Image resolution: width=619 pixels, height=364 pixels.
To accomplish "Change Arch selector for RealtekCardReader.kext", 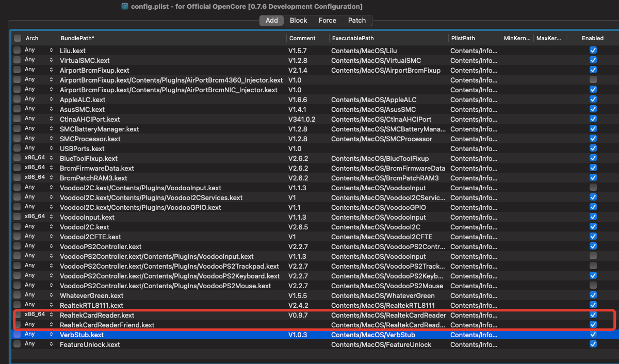I will (x=51, y=315).
